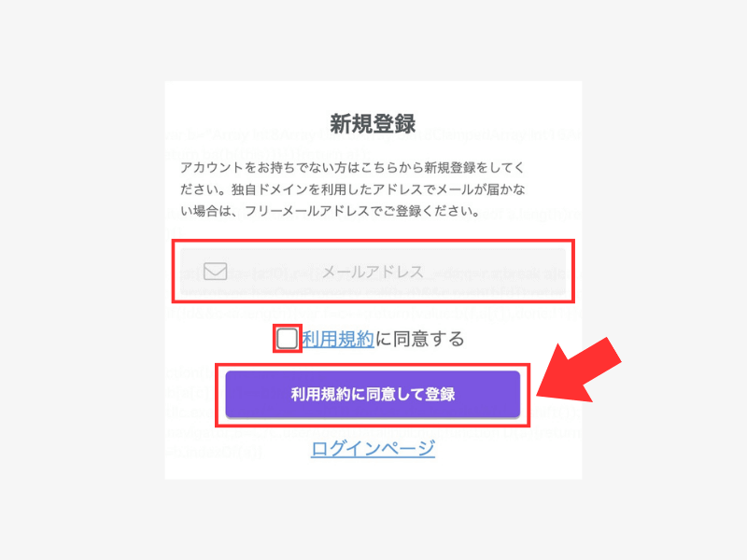
Task: Click the に同意する label text
Action: (419, 339)
